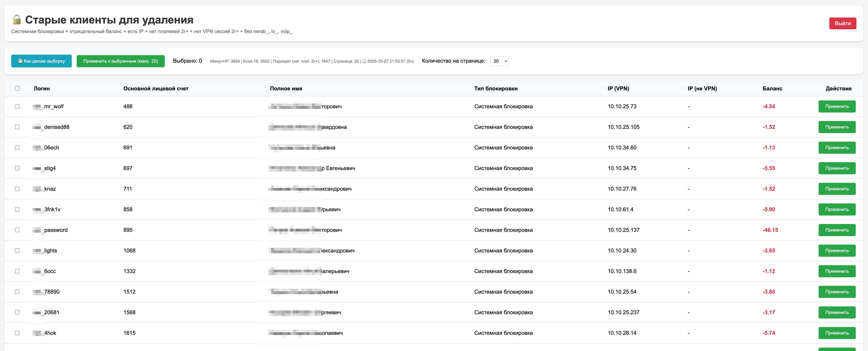
Task: Tick the checkbox for login 06ech
Action: pos(17,147)
